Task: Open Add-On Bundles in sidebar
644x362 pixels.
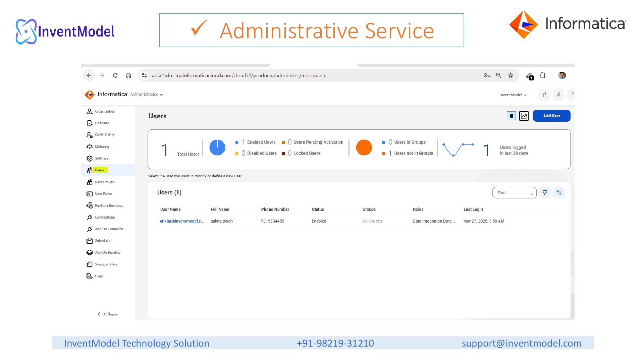Action: point(108,252)
